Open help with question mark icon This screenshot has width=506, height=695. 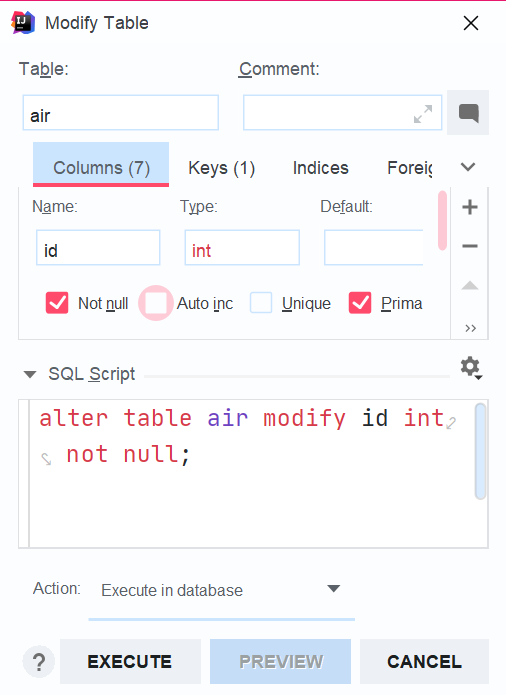39,662
